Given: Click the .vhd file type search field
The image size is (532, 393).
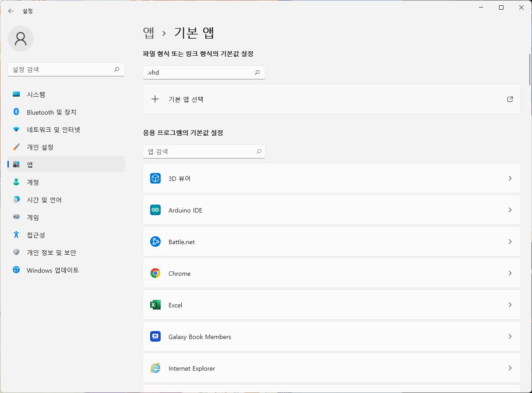Looking at the screenshot, I should click(x=204, y=72).
